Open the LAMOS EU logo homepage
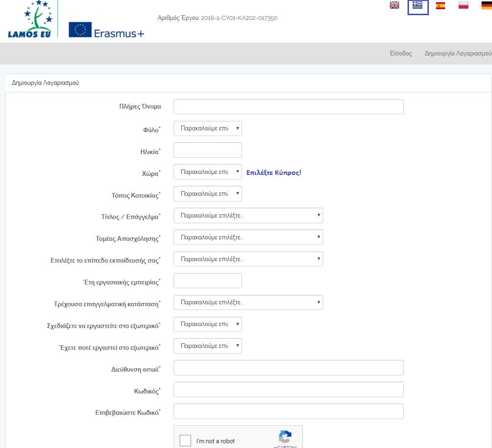This screenshot has width=492, height=448. tap(30, 19)
